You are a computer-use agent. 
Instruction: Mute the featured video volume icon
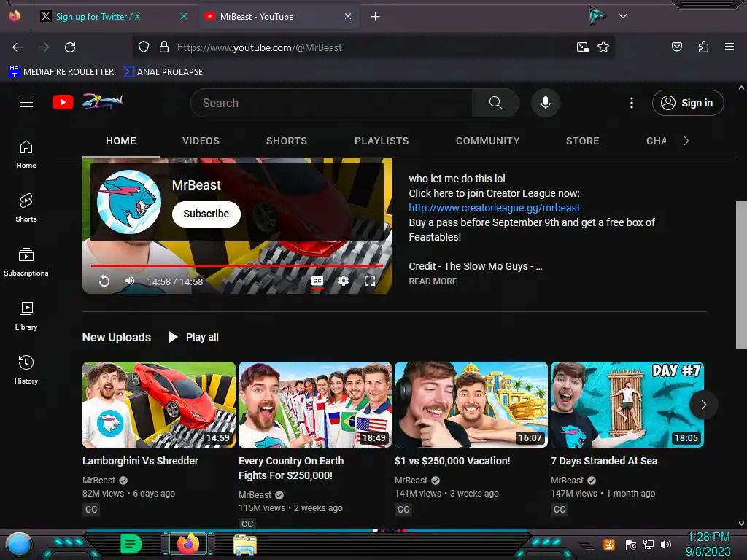130,281
